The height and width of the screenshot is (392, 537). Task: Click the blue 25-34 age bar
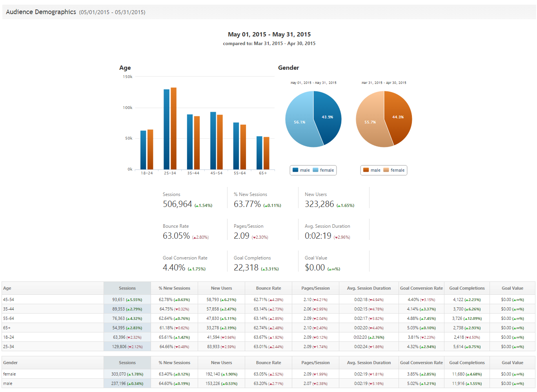click(x=167, y=129)
